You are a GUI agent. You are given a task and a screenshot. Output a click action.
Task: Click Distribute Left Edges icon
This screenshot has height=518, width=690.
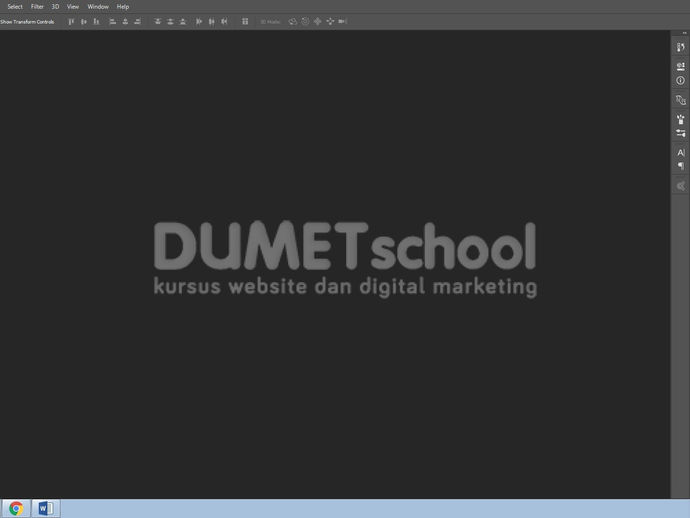point(199,22)
